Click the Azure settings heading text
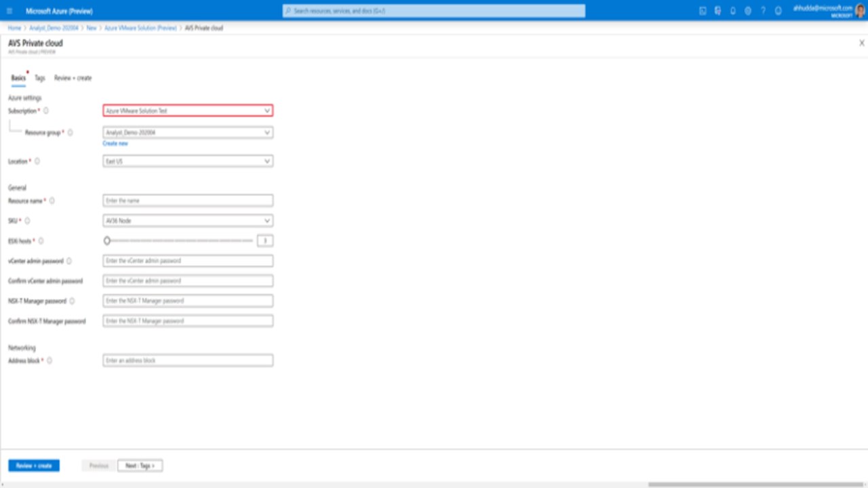This screenshot has height=488, width=868. click(x=24, y=98)
